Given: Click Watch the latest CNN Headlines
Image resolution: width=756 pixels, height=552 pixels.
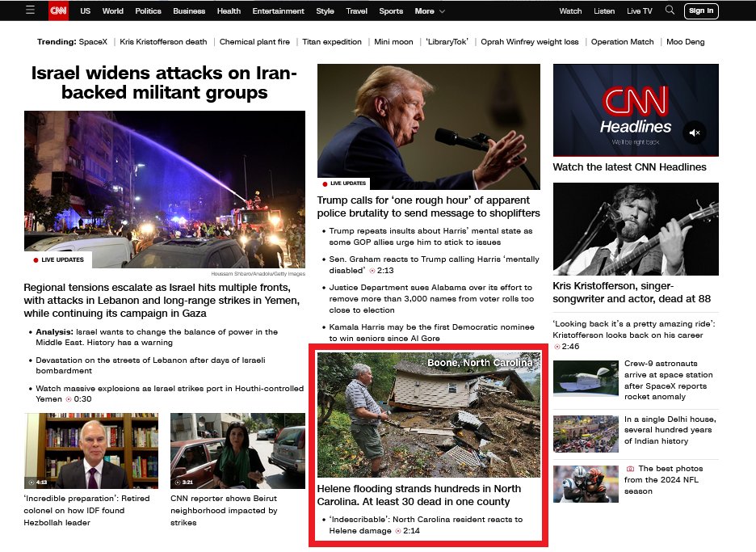Looking at the screenshot, I should (629, 167).
